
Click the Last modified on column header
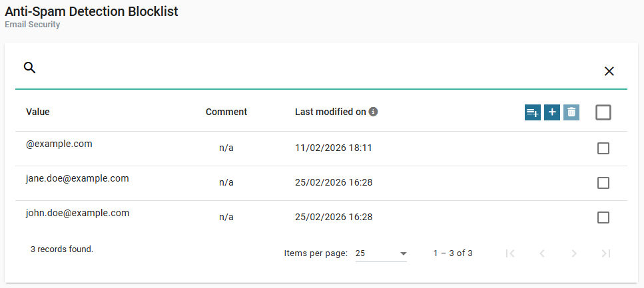point(330,112)
